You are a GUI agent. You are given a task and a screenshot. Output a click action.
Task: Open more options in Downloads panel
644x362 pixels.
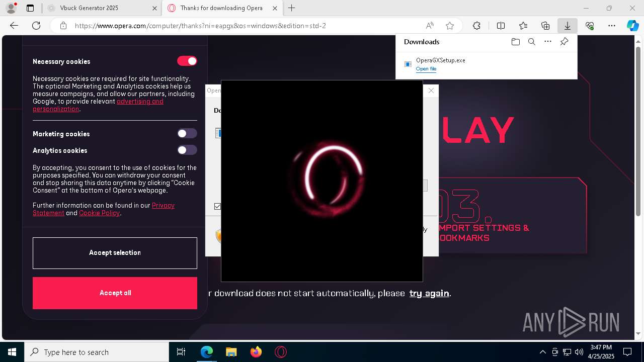click(x=548, y=42)
